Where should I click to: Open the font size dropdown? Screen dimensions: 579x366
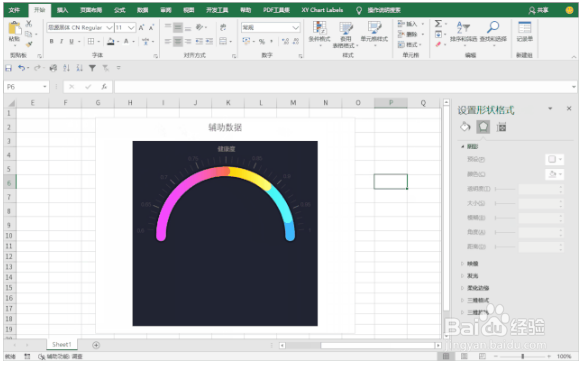click(131, 28)
